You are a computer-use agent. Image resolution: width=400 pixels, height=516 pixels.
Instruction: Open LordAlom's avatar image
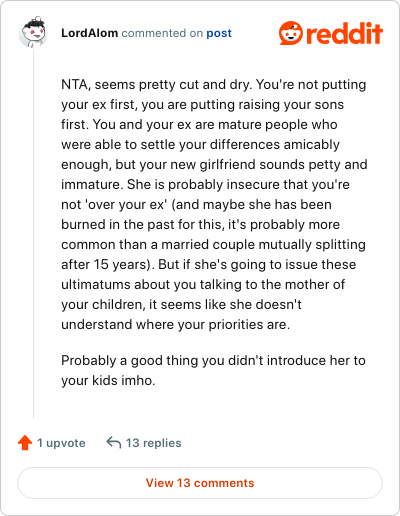point(33,32)
